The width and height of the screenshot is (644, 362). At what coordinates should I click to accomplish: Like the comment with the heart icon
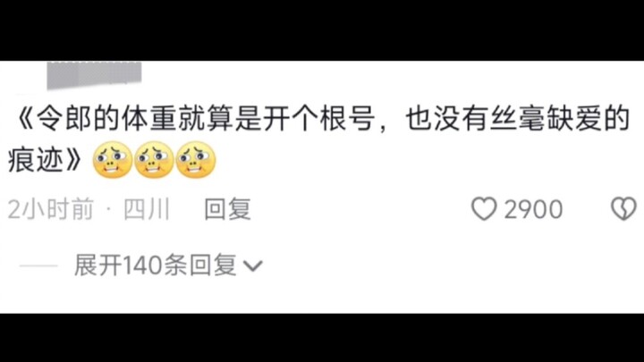pos(484,209)
